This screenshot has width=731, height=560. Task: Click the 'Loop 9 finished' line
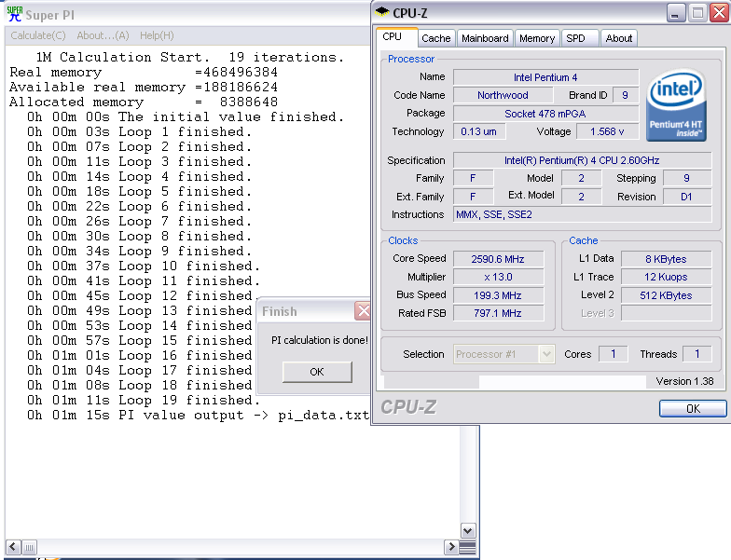pyautogui.click(x=139, y=252)
